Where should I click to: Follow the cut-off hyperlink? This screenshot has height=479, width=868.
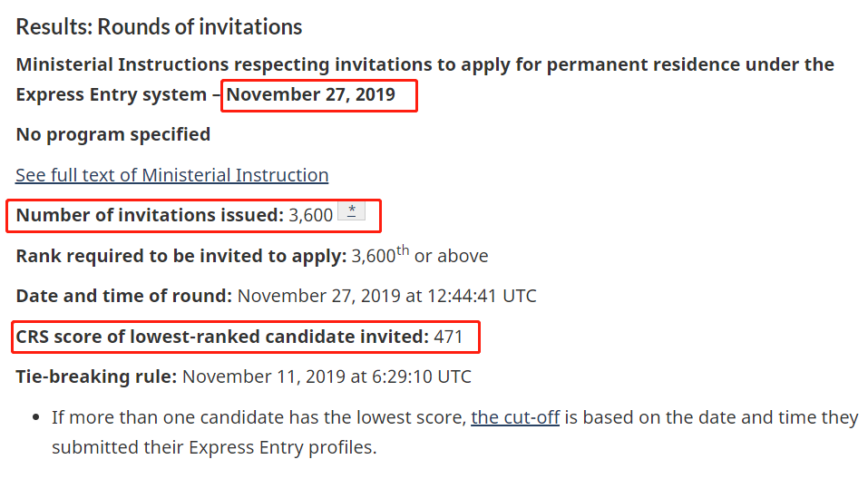point(515,417)
